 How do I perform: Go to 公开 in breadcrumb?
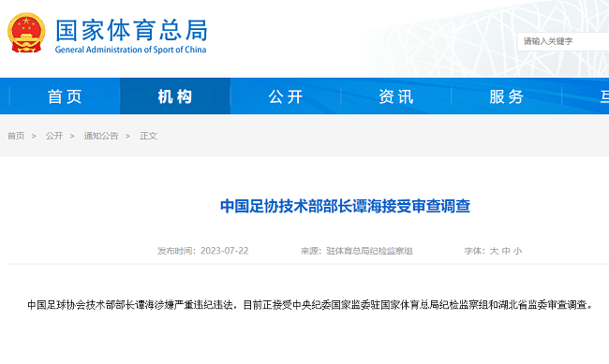click(x=54, y=136)
